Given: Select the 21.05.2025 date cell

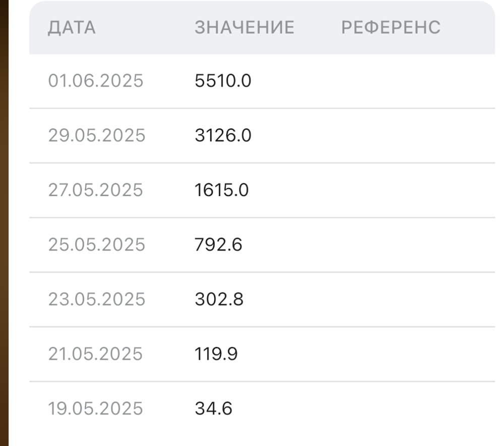Looking at the screenshot, I should click(96, 354).
